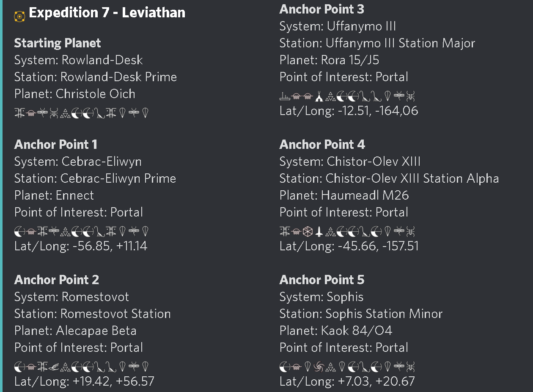The image size is (533, 392).
Task: Click the Anchor Point 3 portal glyph sequence
Action: click(x=347, y=97)
